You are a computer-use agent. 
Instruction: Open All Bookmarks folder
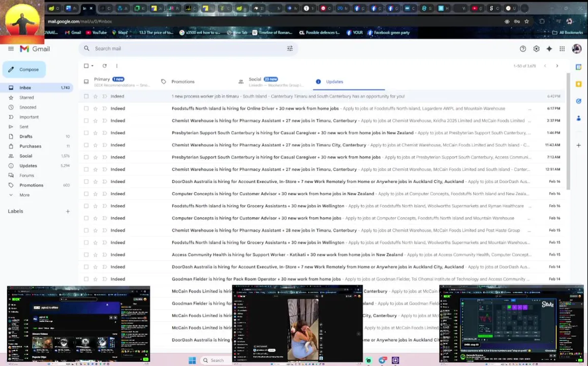(x=567, y=33)
